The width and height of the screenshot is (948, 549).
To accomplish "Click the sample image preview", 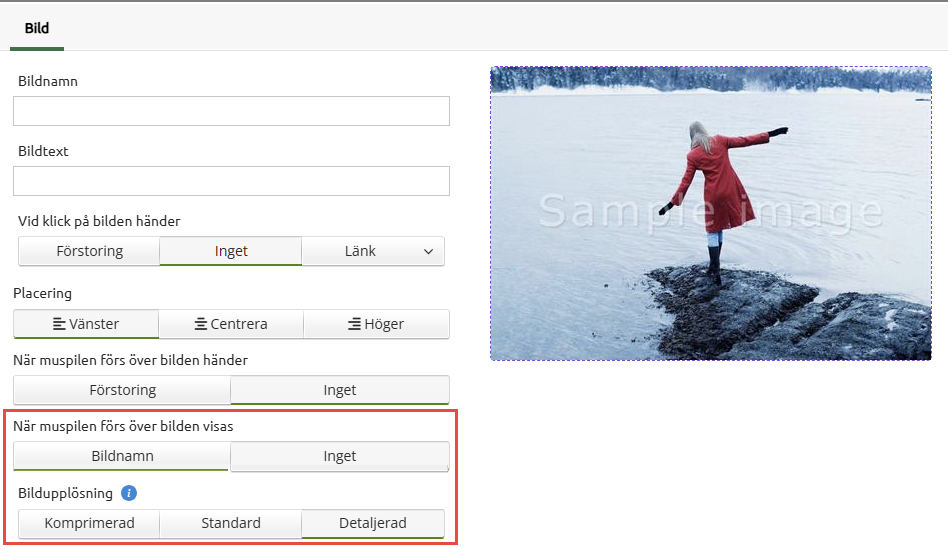I will 711,213.
